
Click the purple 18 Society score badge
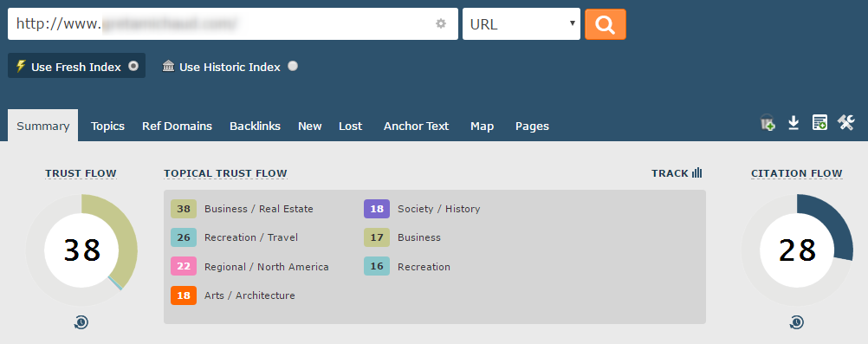tap(377, 209)
